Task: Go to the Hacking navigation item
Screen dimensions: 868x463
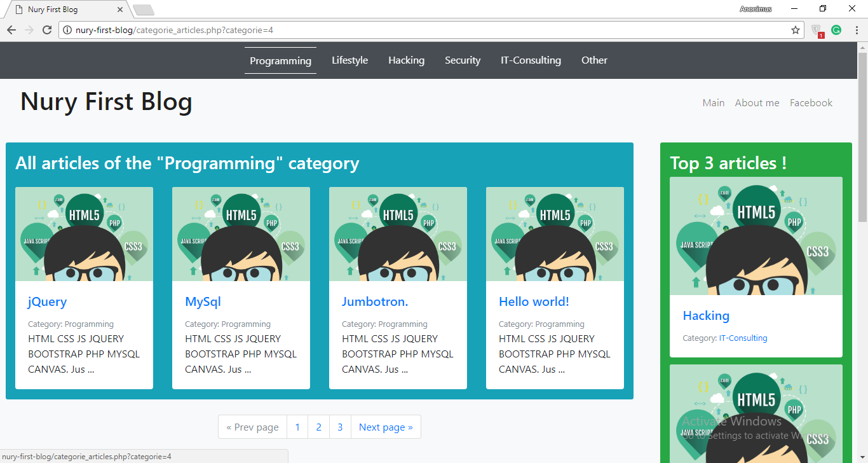Action: [406, 60]
